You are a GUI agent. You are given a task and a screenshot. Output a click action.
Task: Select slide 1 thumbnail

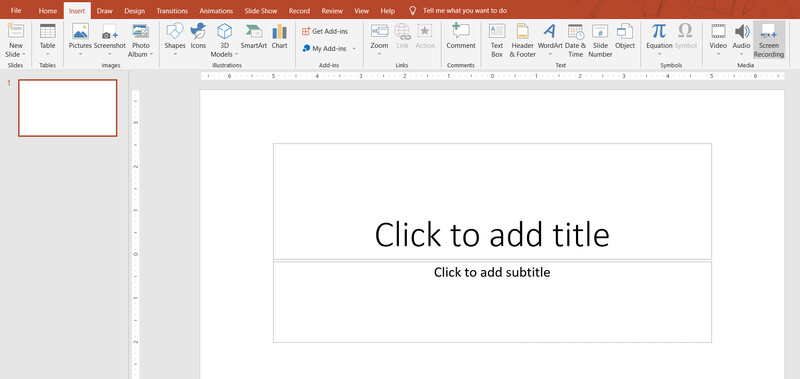tap(68, 108)
